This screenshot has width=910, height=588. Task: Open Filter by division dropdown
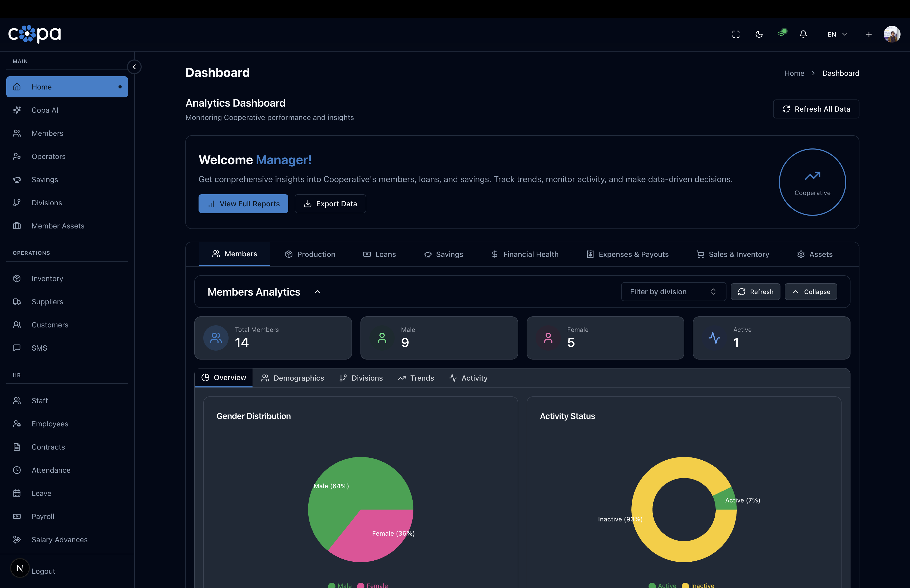(674, 292)
